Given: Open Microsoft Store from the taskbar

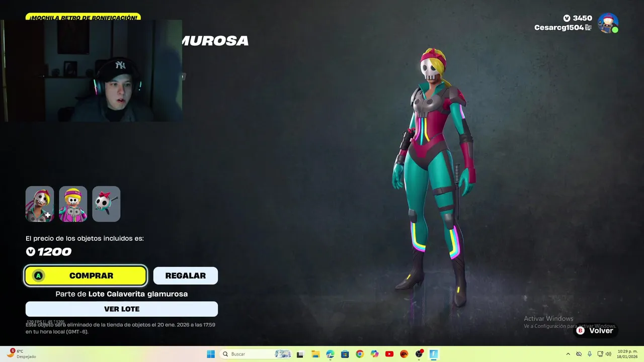Looking at the screenshot, I should pyautogui.click(x=345, y=354).
